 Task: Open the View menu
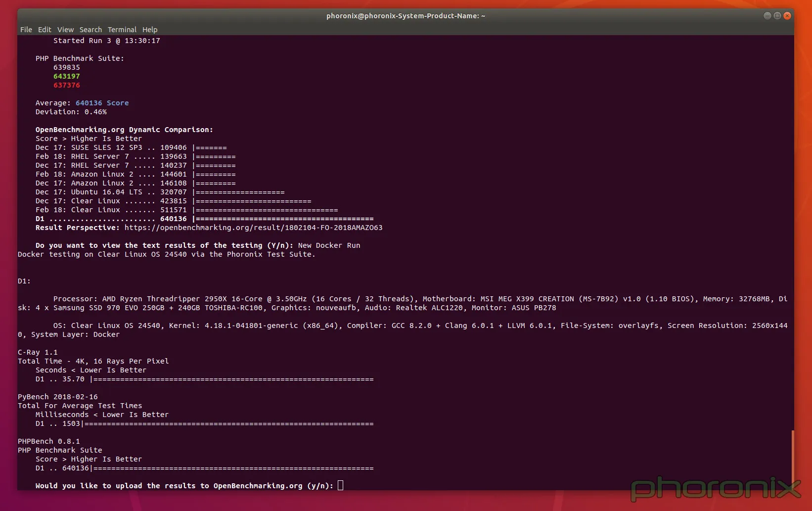[x=65, y=30]
